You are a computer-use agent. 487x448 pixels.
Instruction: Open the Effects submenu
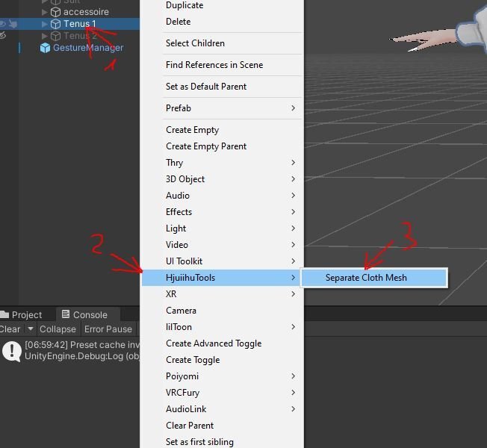click(x=222, y=212)
